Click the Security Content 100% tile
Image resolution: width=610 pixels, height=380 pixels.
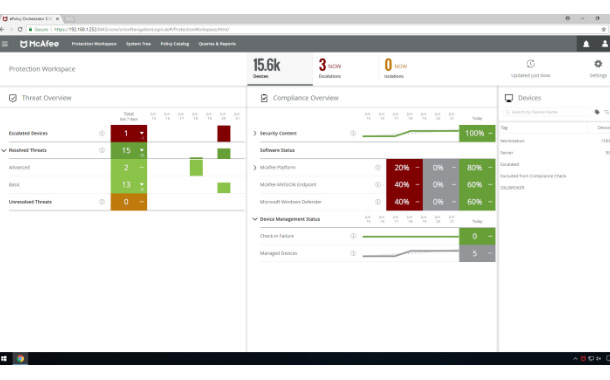pyautogui.click(x=477, y=133)
